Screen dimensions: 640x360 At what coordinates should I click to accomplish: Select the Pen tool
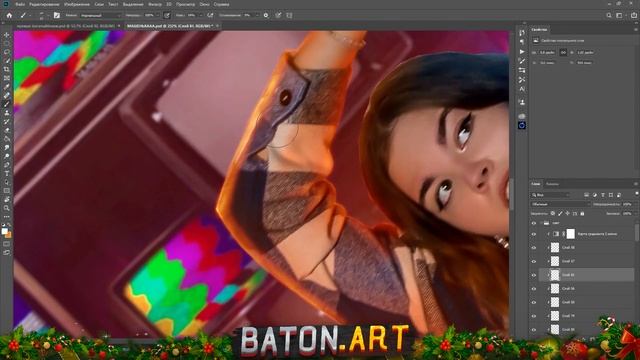tap(7, 165)
